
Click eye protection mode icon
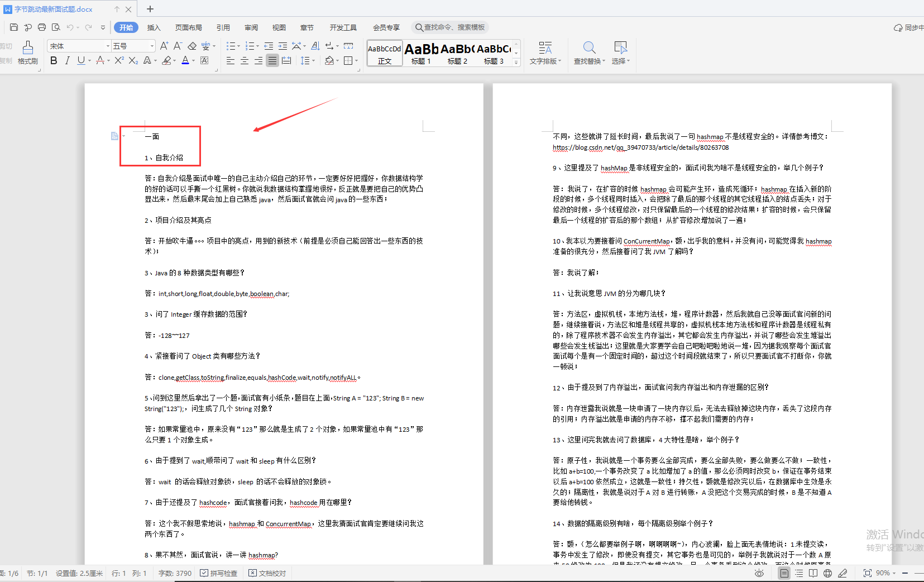[759, 573]
